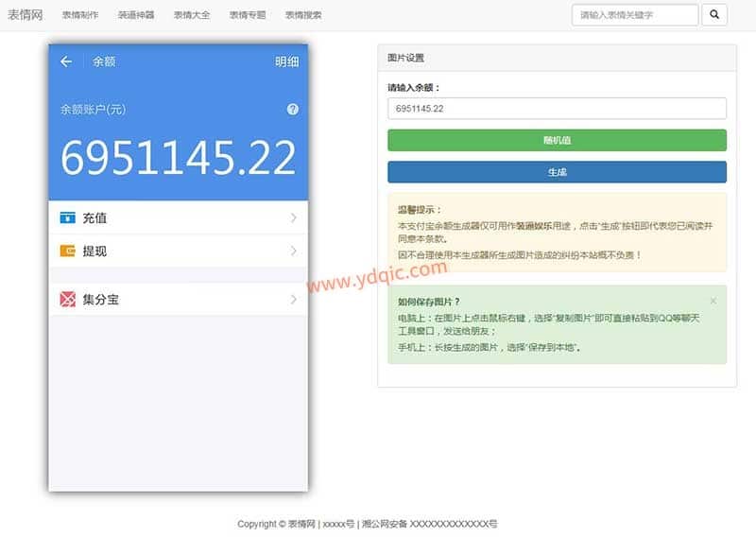Click the blue 生成 button
This screenshot has width=756, height=555.
(557, 172)
